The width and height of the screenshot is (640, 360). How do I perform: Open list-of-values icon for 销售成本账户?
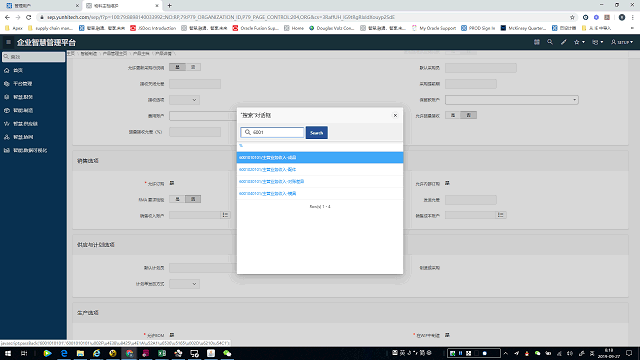501,215
